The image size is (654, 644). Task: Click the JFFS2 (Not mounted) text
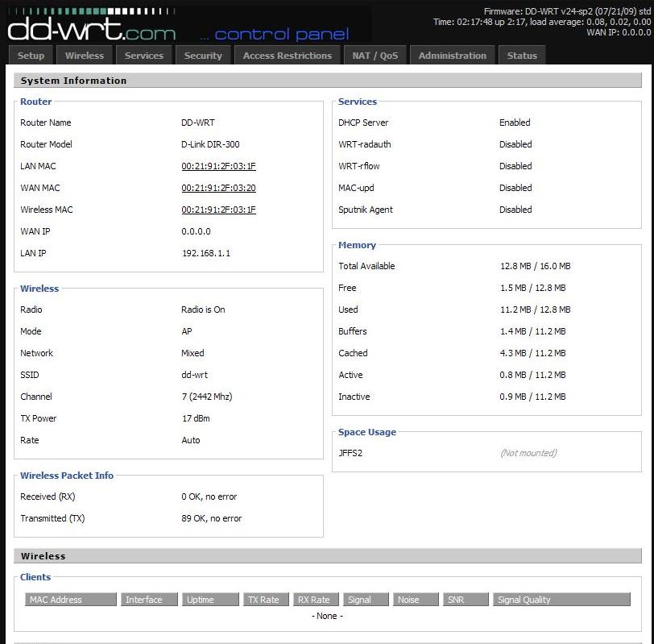(528, 453)
